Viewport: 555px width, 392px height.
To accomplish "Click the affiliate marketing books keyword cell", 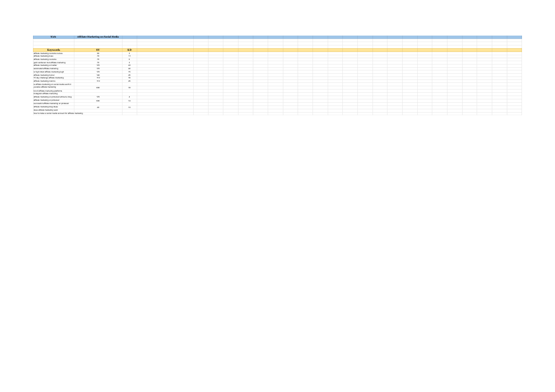I will tap(53, 55).
